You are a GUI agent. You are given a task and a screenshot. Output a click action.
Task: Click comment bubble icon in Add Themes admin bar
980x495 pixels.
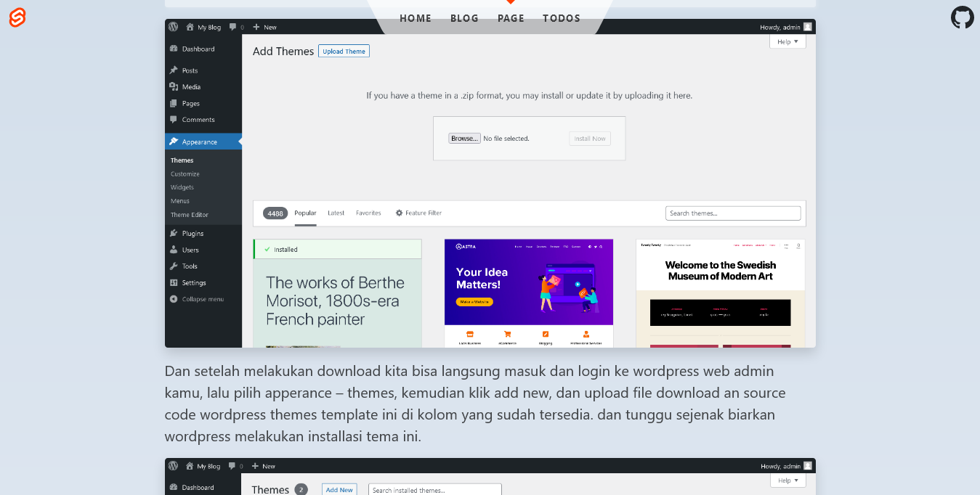point(232,27)
